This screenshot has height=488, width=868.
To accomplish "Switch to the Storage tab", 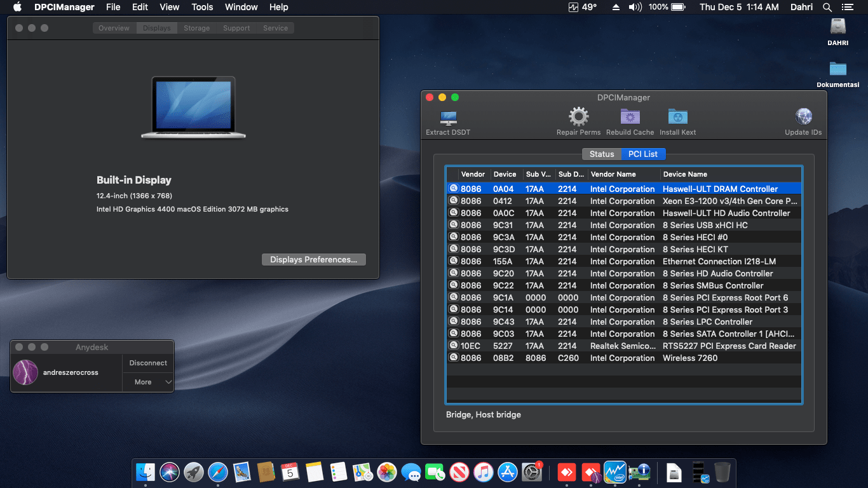I will [x=196, y=28].
